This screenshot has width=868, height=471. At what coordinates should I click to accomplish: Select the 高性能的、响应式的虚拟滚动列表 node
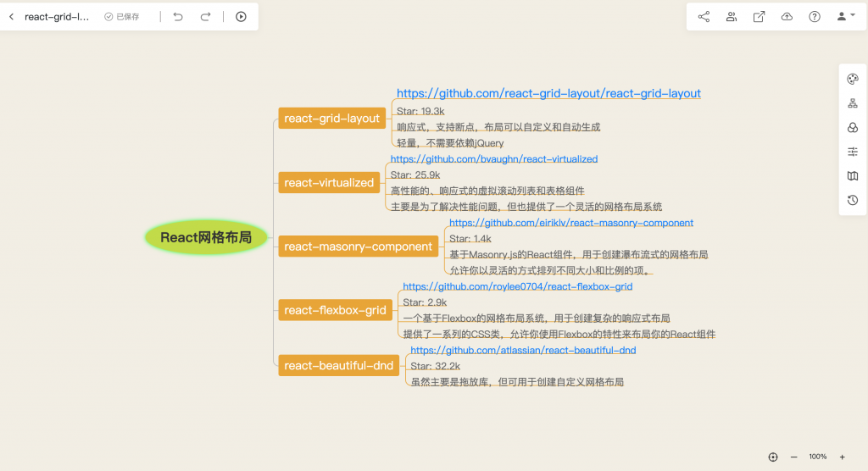click(x=487, y=191)
